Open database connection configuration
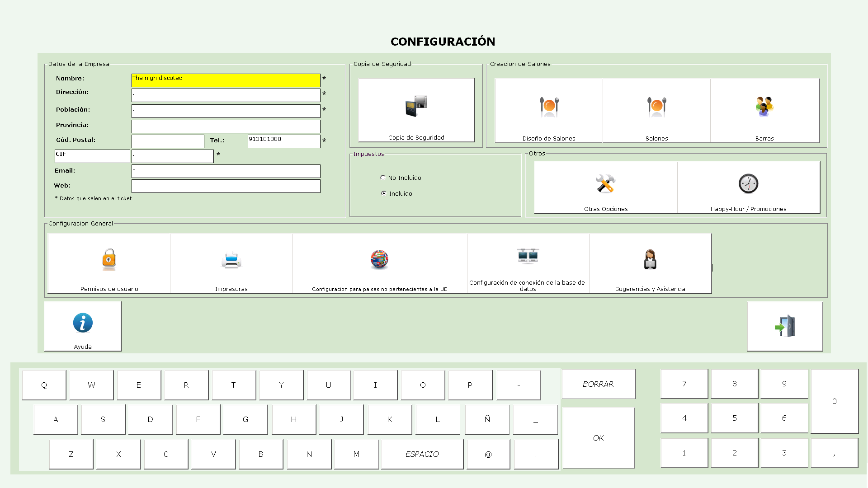868x488 pixels. click(528, 257)
